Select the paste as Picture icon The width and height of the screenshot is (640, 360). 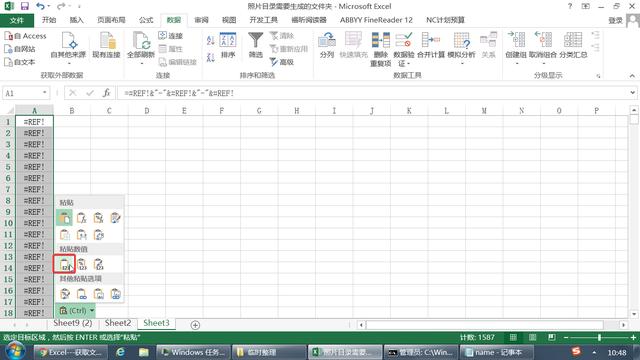[99, 294]
